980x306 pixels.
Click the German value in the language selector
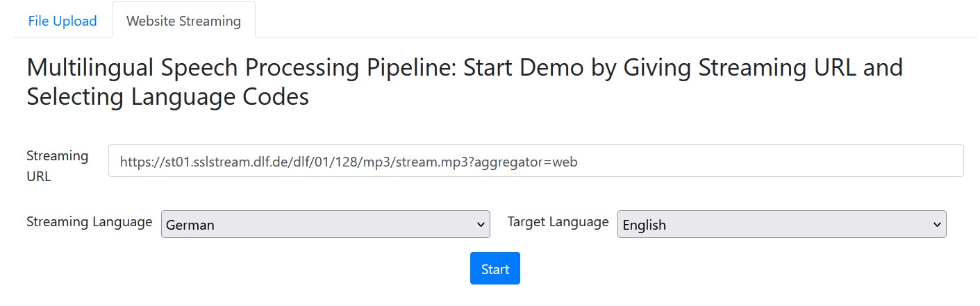point(190,225)
